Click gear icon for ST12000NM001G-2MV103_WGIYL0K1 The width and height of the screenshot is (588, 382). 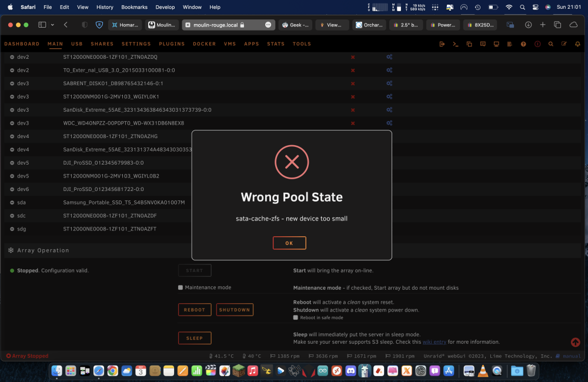point(389,97)
